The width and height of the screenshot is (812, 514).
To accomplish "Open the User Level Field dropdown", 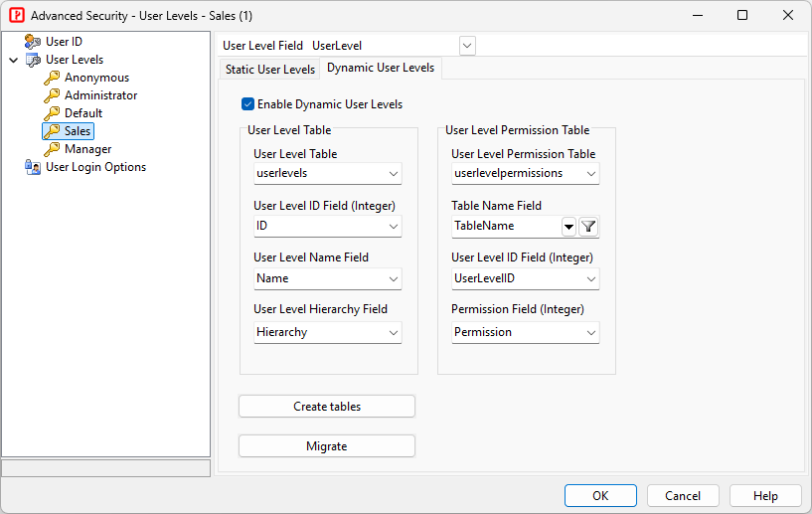I will pyautogui.click(x=467, y=46).
